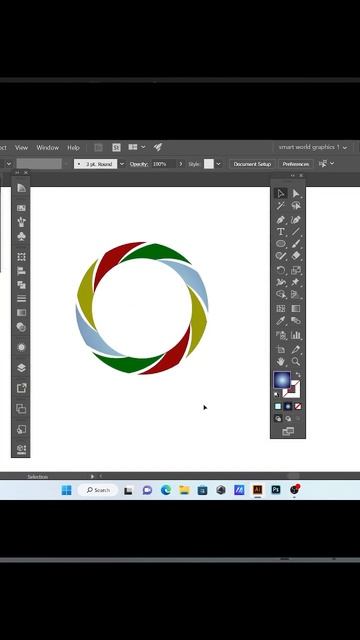The image size is (360, 640).
Task: Expand the Opacity value arrow
Action: [180, 164]
